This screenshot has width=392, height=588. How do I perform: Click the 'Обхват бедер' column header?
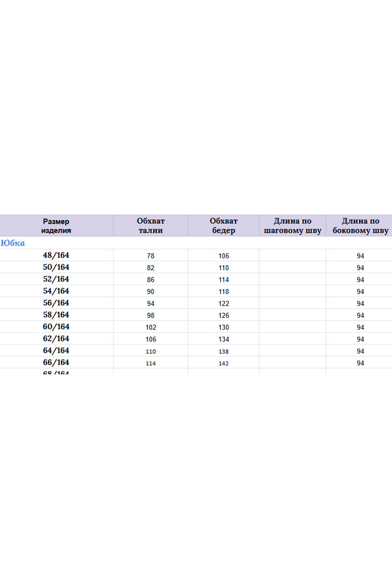pyautogui.click(x=223, y=226)
